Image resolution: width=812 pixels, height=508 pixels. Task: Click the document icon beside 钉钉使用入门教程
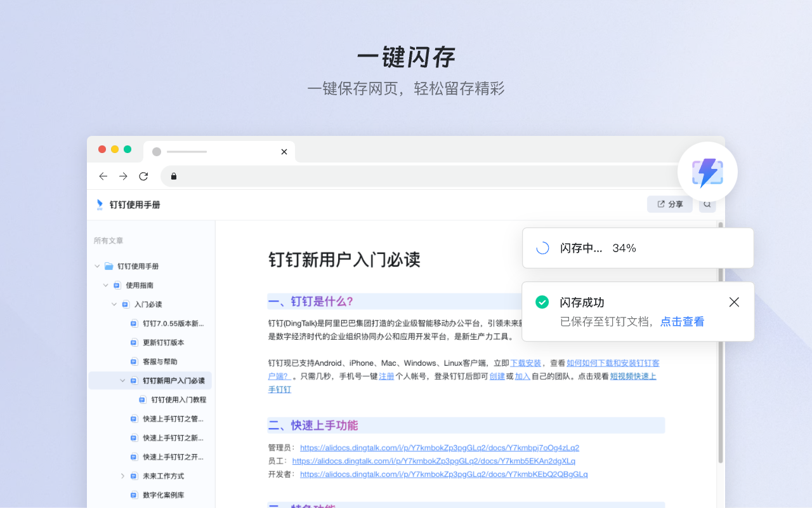(x=142, y=399)
